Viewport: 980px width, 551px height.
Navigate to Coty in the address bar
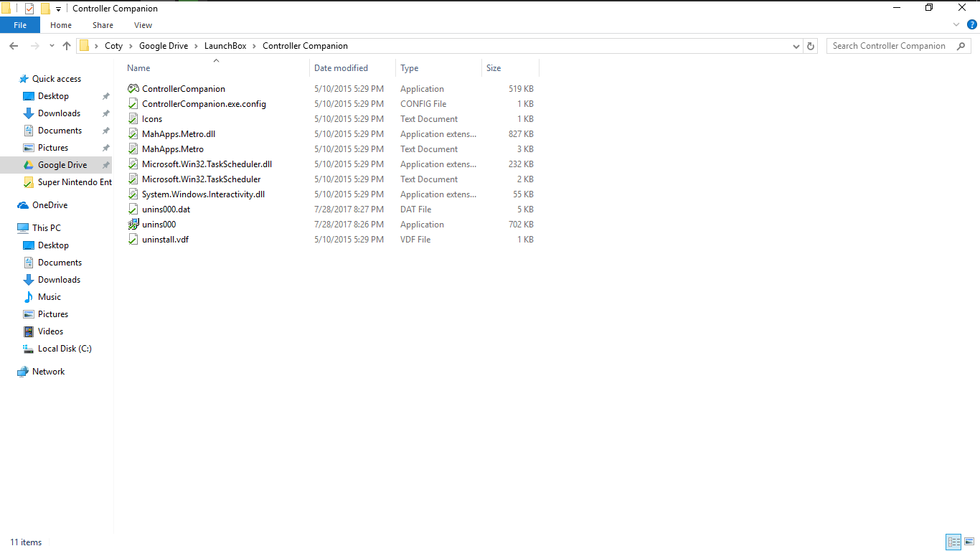[x=113, y=46]
